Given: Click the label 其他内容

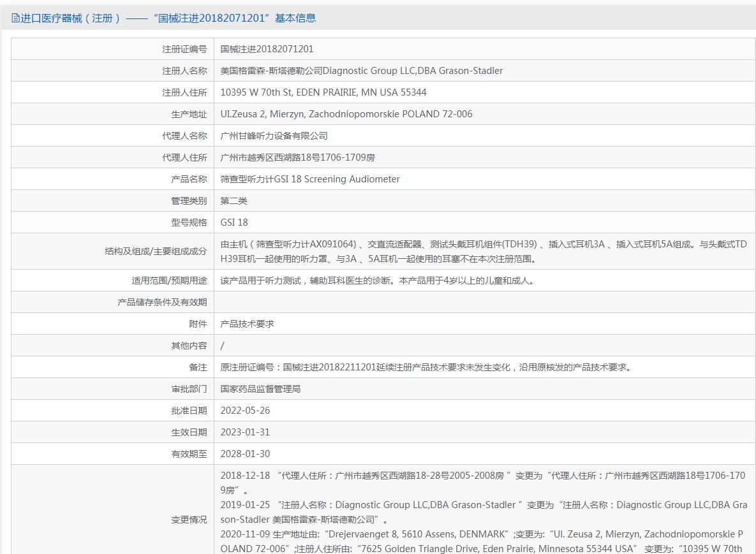Looking at the screenshot, I should tap(189, 346).
